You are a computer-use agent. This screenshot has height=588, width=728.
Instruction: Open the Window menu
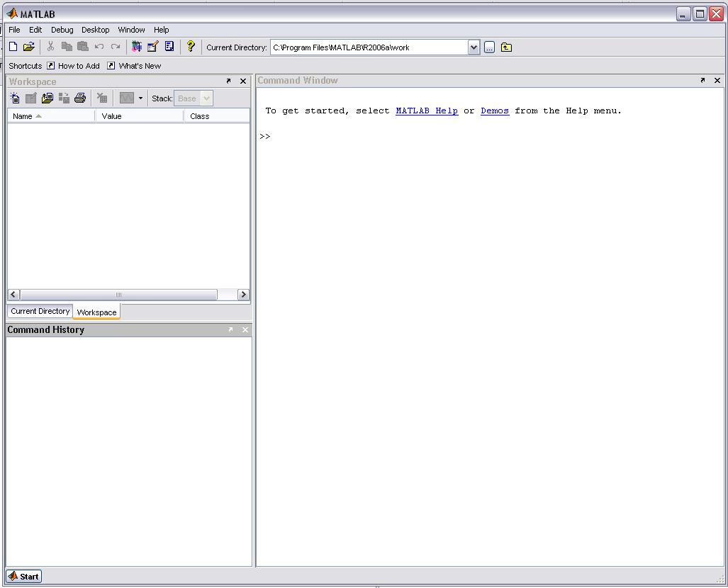pyautogui.click(x=131, y=30)
